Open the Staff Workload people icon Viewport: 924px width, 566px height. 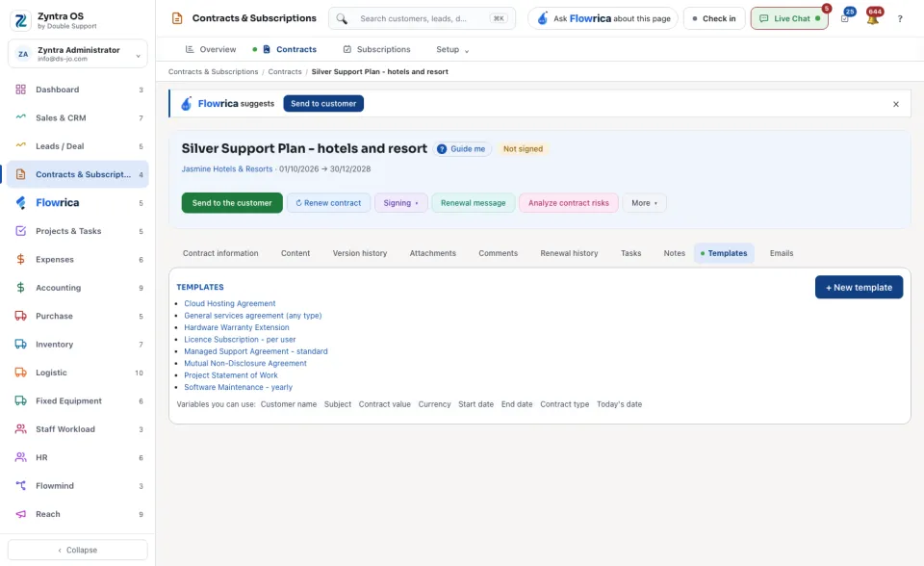(x=20, y=429)
